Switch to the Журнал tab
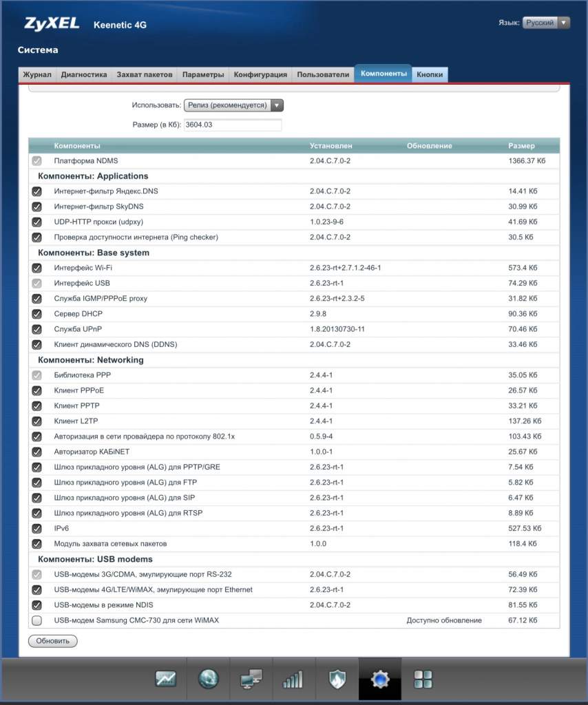Screen dimensions: 588x705 coord(37,74)
